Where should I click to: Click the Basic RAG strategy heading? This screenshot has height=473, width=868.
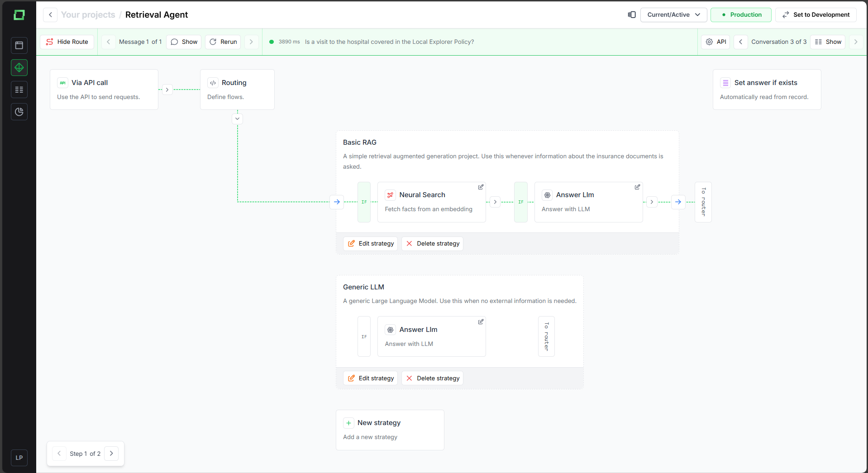point(360,142)
